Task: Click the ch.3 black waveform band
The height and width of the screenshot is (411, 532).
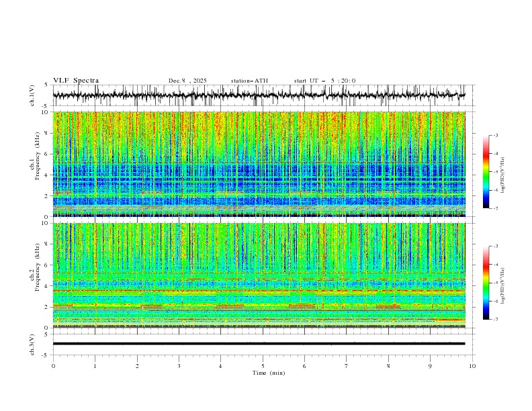Action: point(259,344)
